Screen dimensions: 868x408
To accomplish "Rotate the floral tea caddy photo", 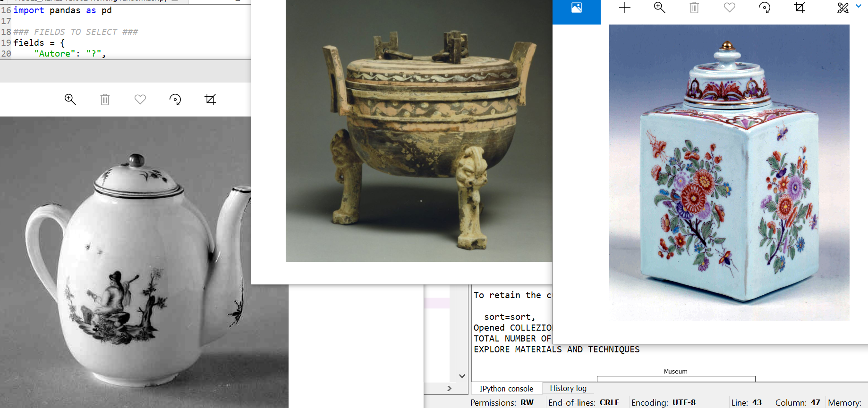I will (x=765, y=8).
